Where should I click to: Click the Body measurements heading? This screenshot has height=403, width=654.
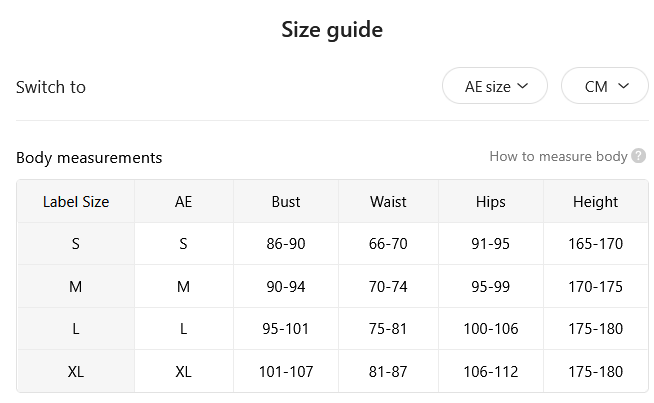tap(89, 158)
